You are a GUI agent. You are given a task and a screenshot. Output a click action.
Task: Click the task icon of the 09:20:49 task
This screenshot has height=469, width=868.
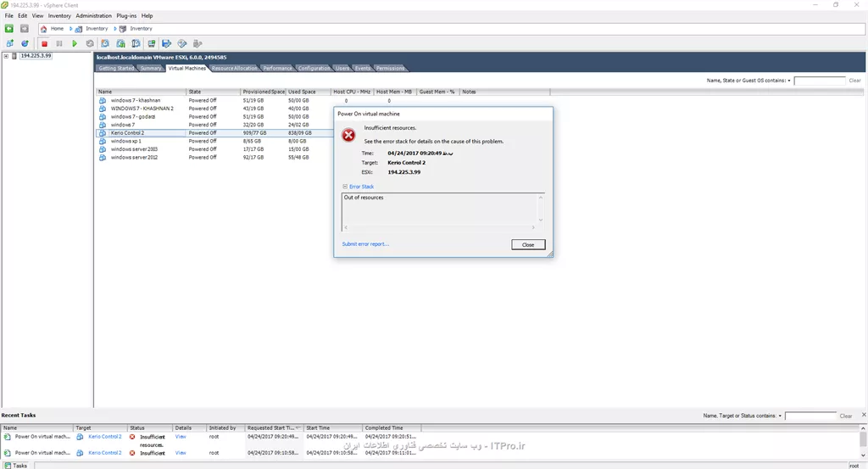(7, 437)
